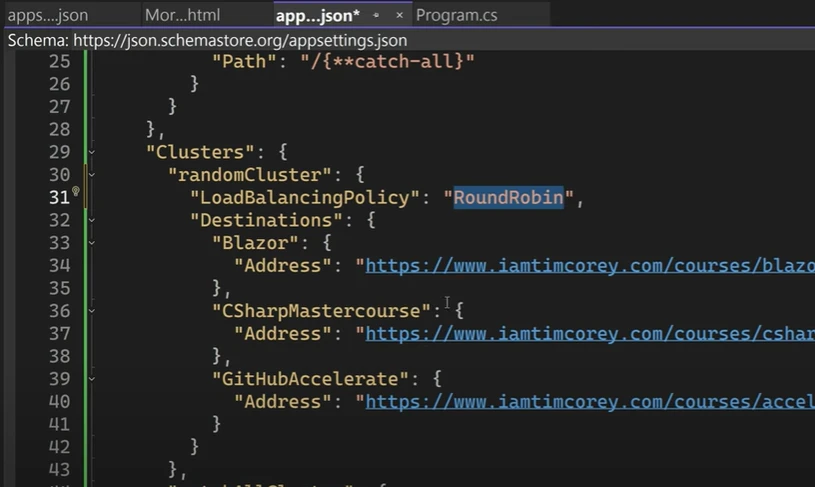This screenshot has height=487, width=815.
Task: Click line number 31 in the gutter
Action: (59, 198)
